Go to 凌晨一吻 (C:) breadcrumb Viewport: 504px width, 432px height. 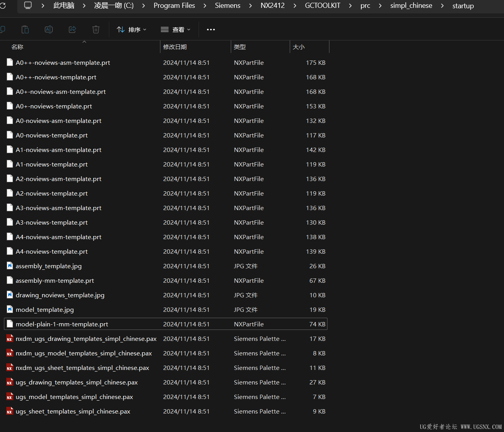[114, 5]
